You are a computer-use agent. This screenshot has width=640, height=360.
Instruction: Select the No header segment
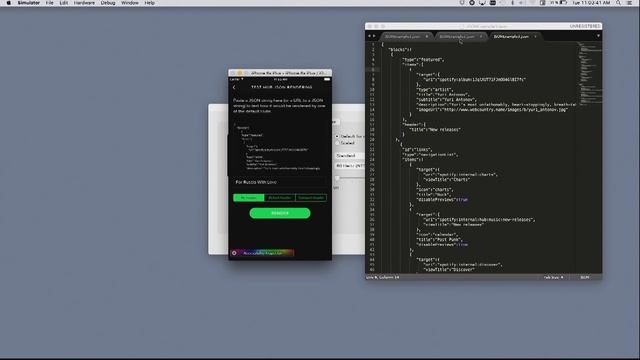[249, 198]
